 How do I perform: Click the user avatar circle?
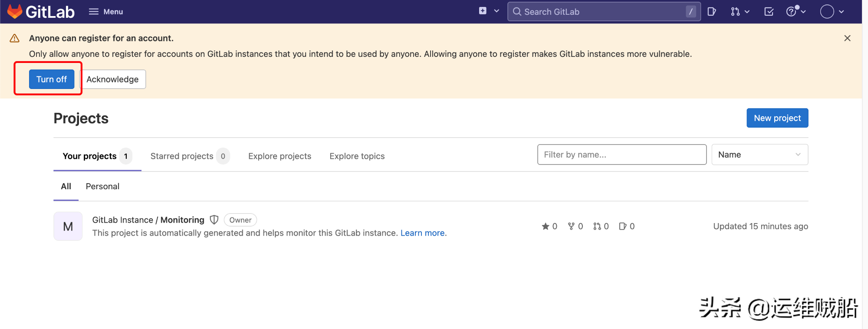coord(827,12)
